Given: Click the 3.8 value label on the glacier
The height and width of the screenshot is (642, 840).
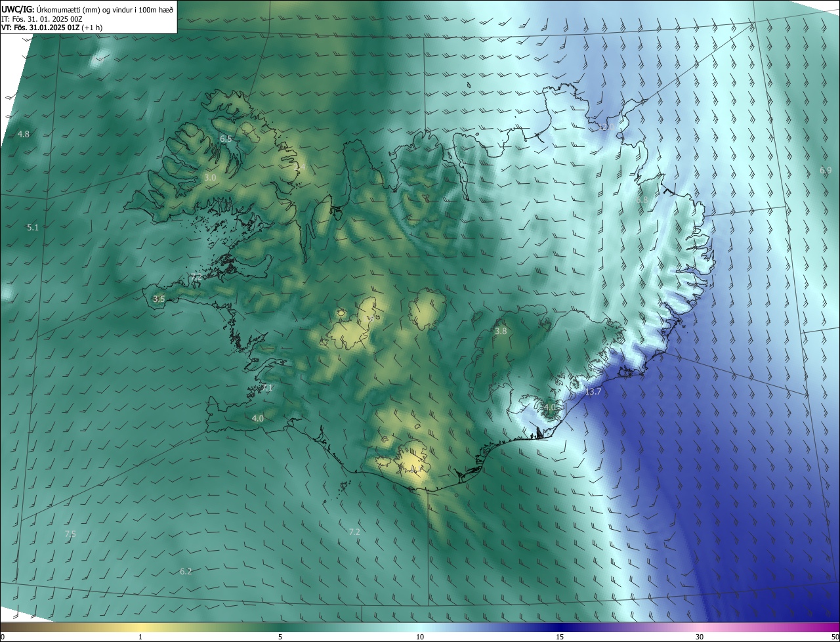Looking at the screenshot, I should tap(501, 332).
